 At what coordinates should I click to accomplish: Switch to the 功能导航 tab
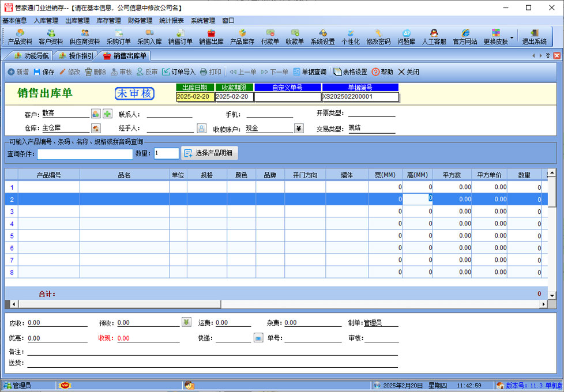tap(31, 56)
